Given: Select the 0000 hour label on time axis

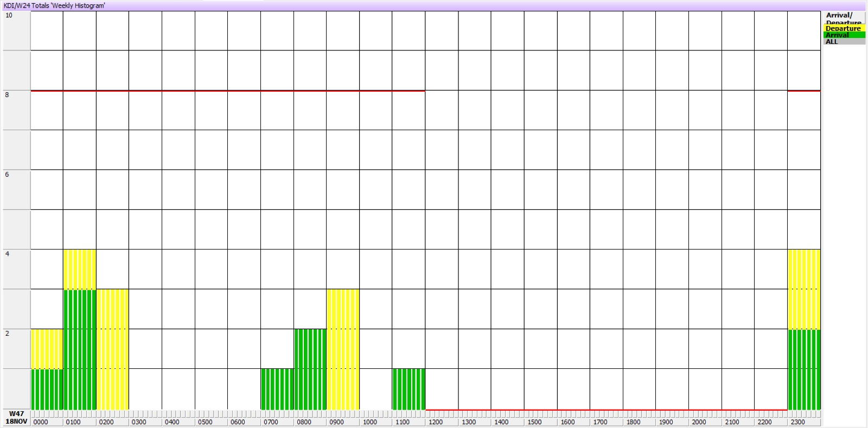Looking at the screenshot, I should coord(41,422).
